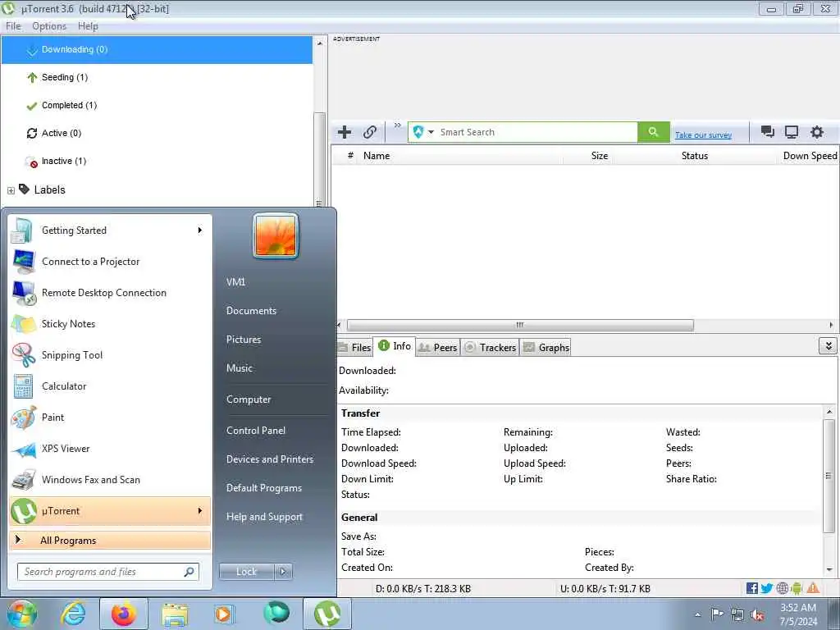The width and height of the screenshot is (840, 630).
Task: Open the Windows Start orb
Action: (x=22, y=614)
